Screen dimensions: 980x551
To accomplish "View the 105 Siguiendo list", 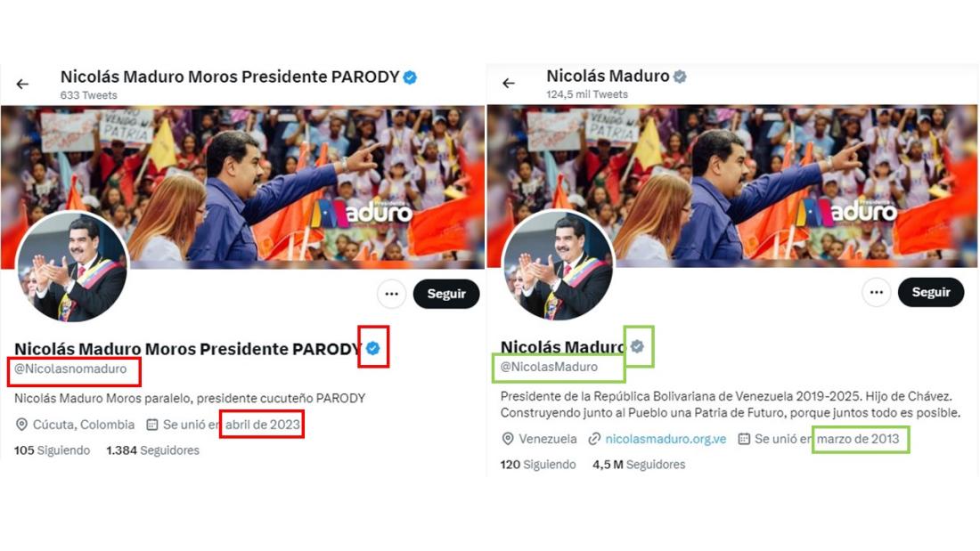I will coord(52,450).
